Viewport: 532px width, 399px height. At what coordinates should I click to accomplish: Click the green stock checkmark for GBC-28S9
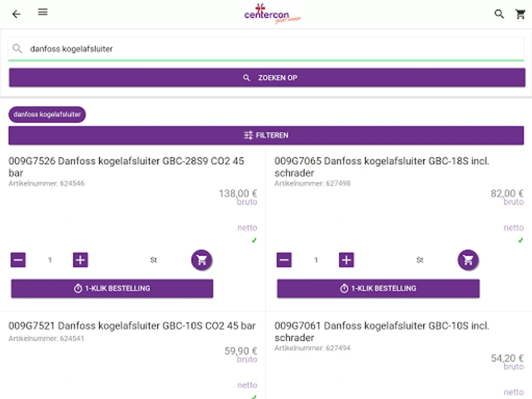point(254,240)
